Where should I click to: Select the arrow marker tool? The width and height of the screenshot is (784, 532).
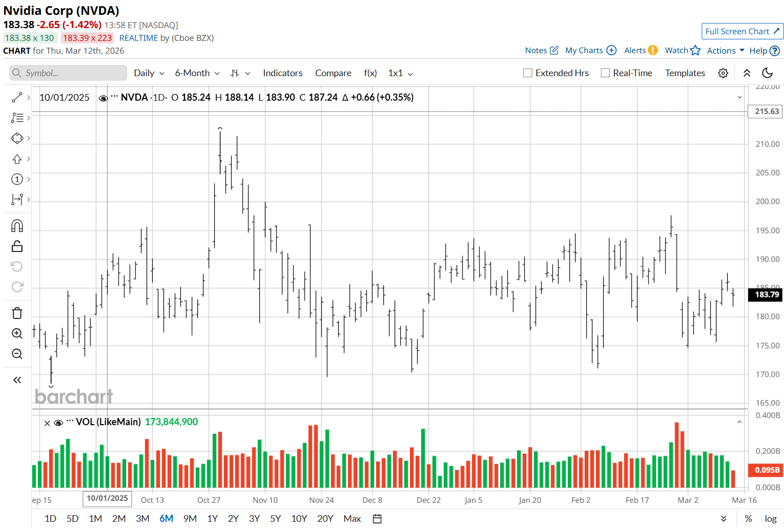coord(17,159)
